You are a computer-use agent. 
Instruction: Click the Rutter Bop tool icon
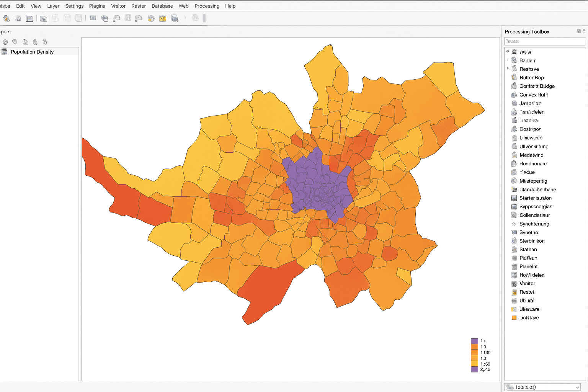pyautogui.click(x=514, y=77)
